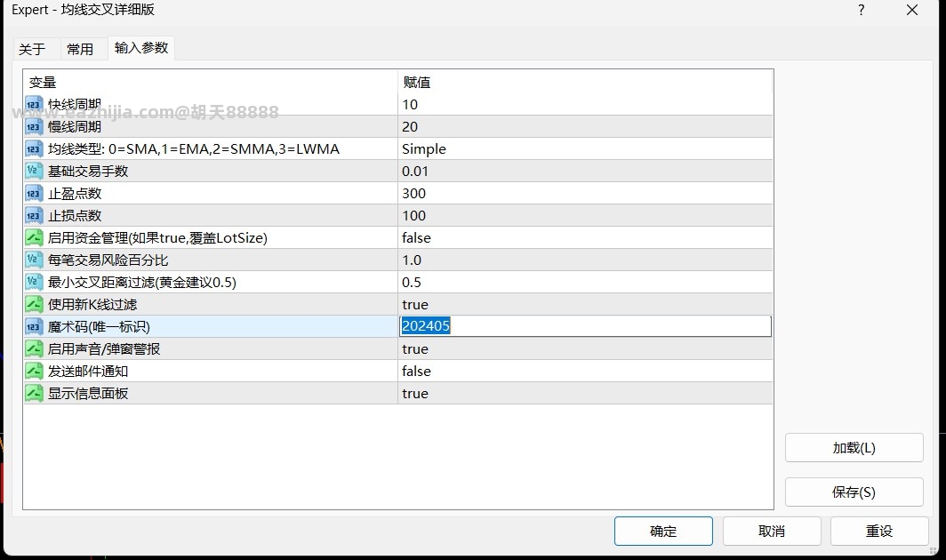
Task: Click the double icon beside 最小交叉距离过滤
Action: 34,283
